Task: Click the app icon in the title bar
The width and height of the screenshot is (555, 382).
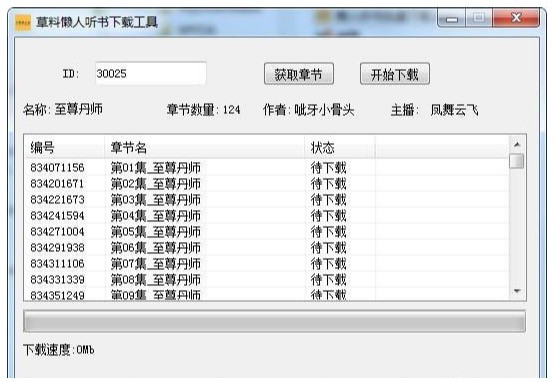Action: click(23, 23)
